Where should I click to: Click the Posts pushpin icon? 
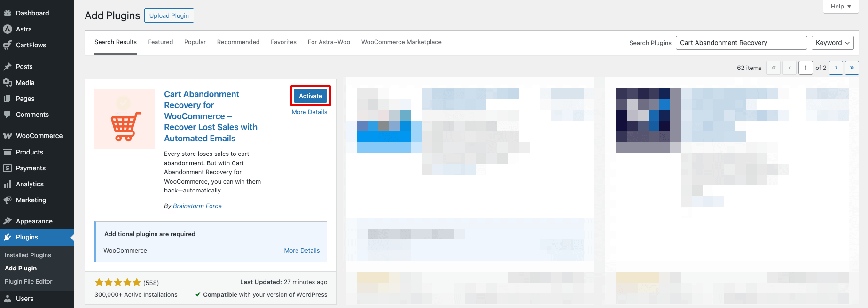tap(8, 67)
